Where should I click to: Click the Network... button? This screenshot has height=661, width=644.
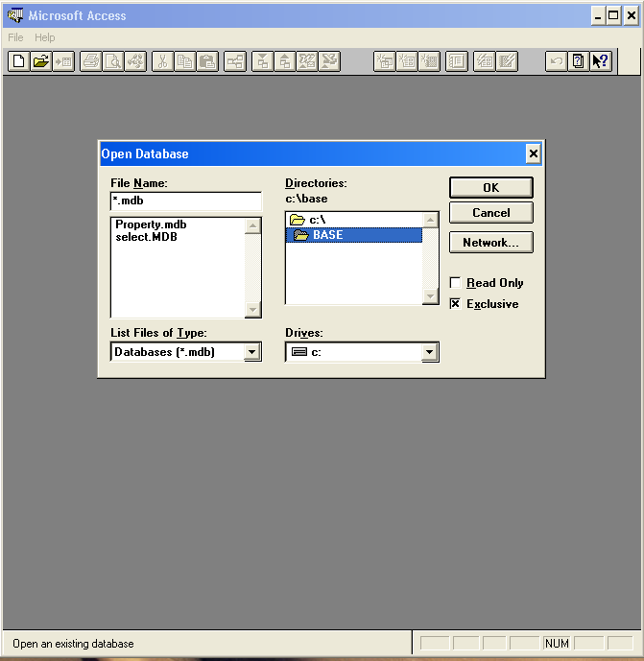pos(490,243)
